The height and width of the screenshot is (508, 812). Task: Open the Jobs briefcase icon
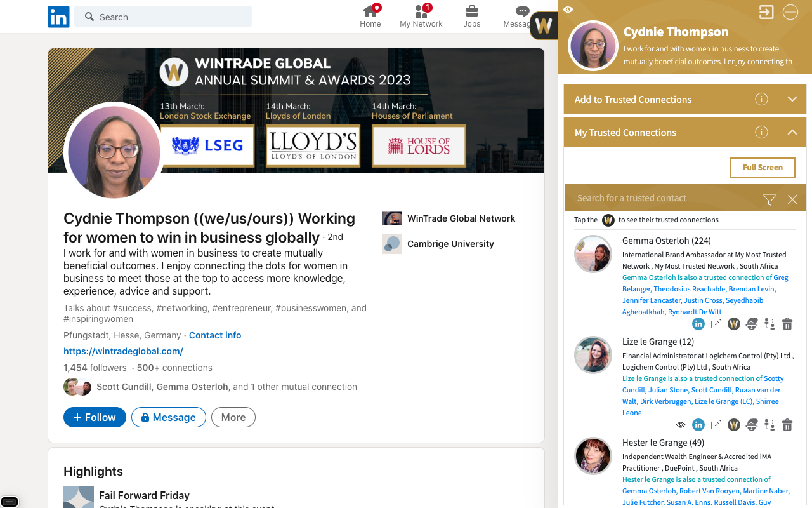click(x=472, y=17)
